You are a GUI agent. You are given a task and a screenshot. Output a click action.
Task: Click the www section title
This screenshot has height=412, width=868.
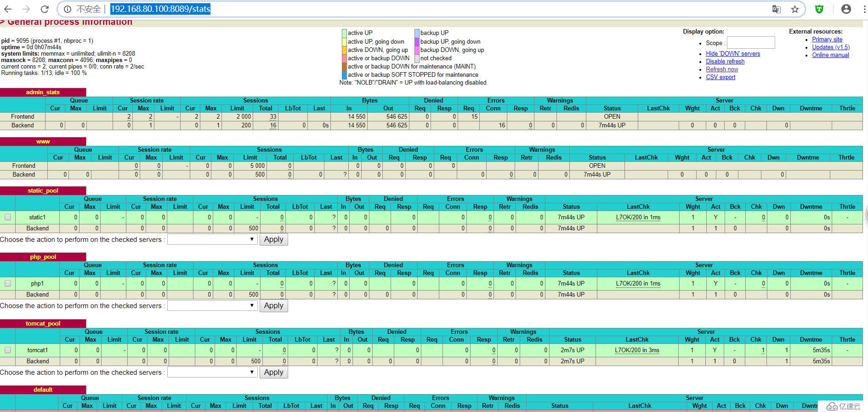(x=43, y=142)
